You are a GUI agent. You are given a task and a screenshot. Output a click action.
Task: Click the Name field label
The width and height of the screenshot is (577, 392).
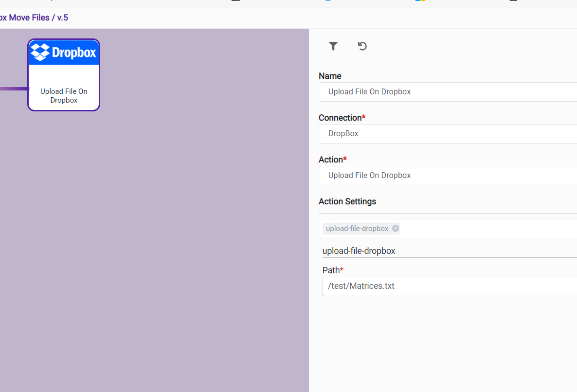click(x=330, y=76)
